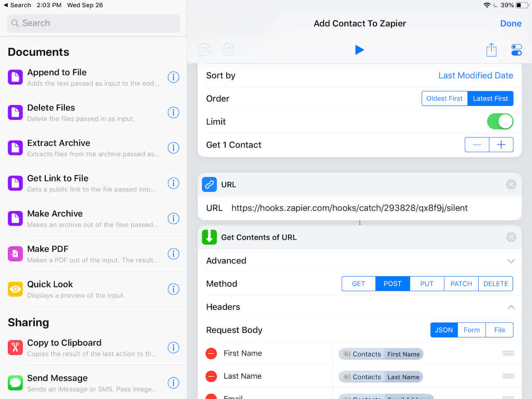Switch the request method to GET

coord(358,284)
